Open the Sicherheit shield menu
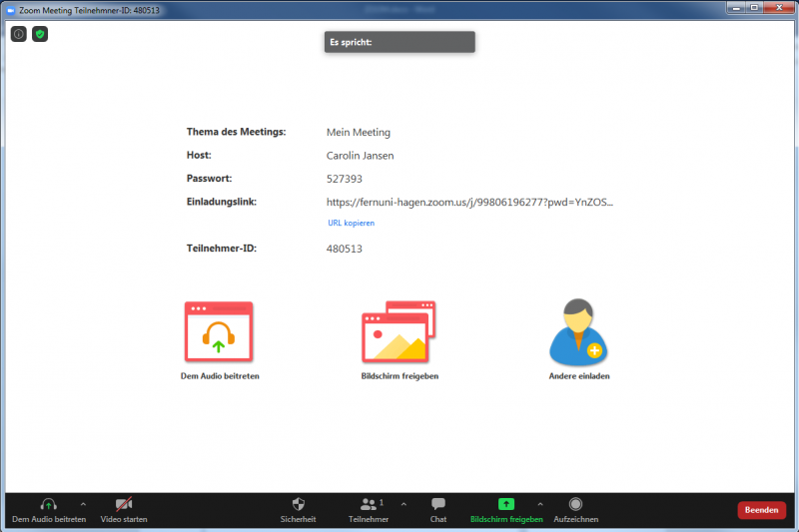Viewport: 799px width, 532px height. [x=298, y=511]
